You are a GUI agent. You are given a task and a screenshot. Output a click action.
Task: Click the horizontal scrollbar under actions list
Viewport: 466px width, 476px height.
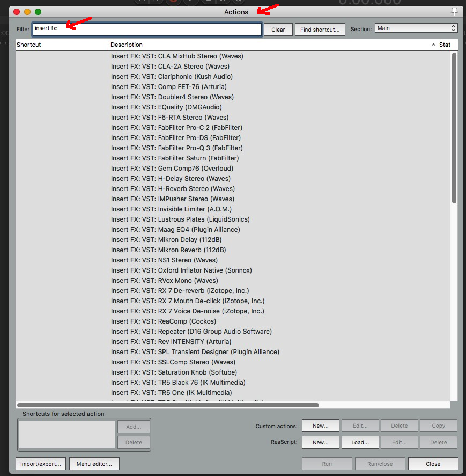tap(168, 405)
